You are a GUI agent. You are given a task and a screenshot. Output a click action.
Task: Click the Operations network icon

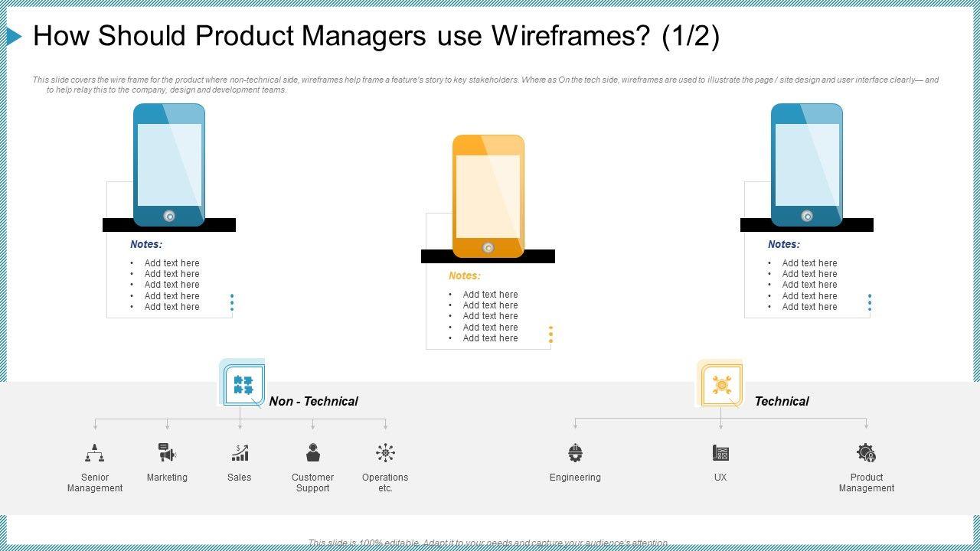click(385, 453)
